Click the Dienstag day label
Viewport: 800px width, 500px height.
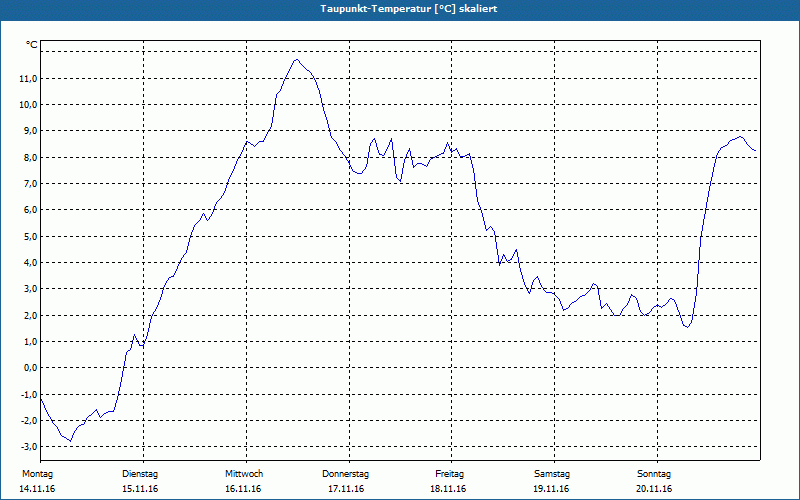[x=140, y=474]
